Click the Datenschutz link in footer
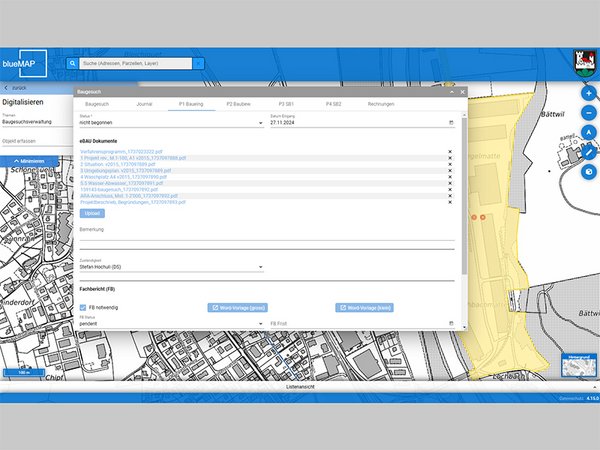 point(572,398)
